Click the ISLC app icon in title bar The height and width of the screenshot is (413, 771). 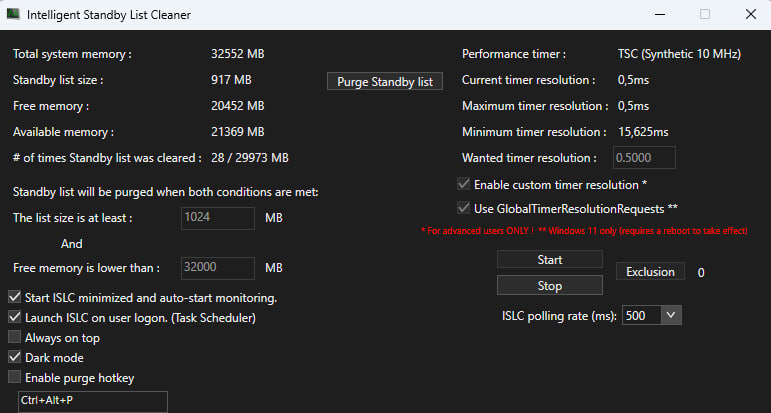(x=13, y=14)
